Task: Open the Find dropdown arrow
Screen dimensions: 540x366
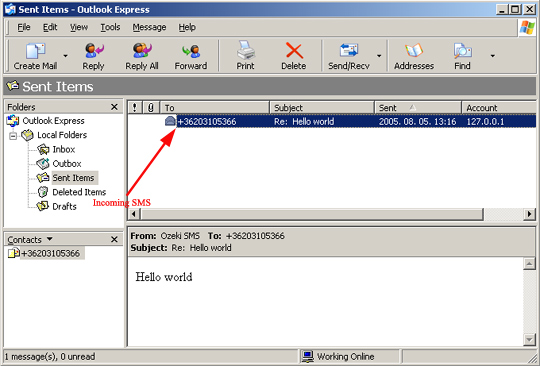Action: click(x=492, y=56)
